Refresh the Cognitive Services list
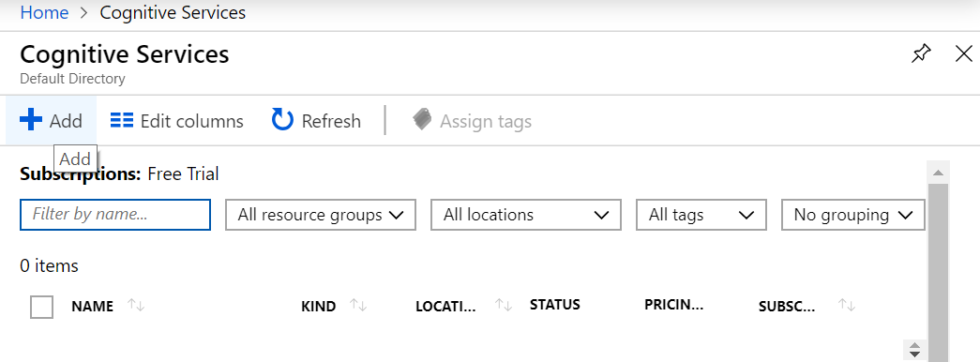Image resolution: width=980 pixels, height=362 pixels. pyautogui.click(x=316, y=121)
